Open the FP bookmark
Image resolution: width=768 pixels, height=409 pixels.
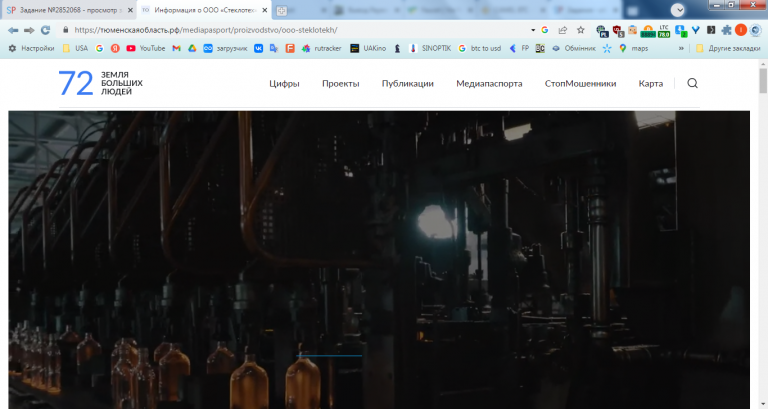click(x=520, y=48)
